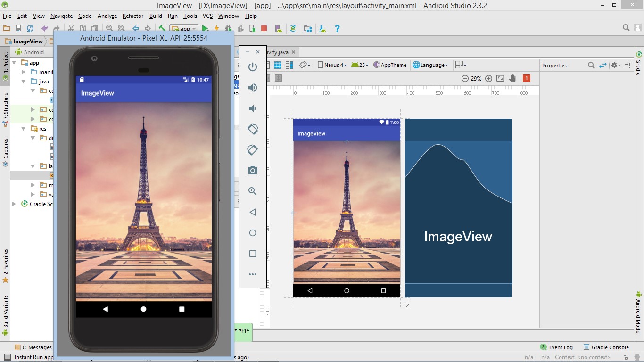Screen dimensions: 644x362
Task: Enable zoom mode in the emulator panel
Action: pos(253,191)
